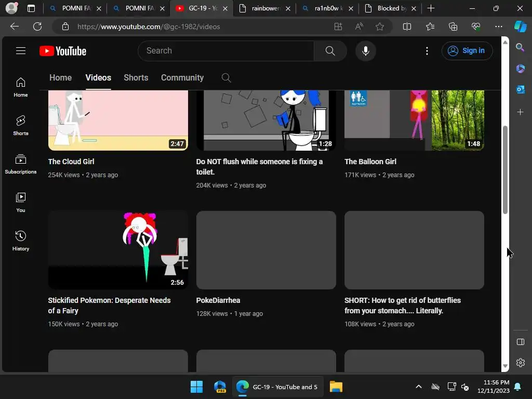Add app to sidebar with plus icon
Screen dimensions: 532x399
[520, 112]
